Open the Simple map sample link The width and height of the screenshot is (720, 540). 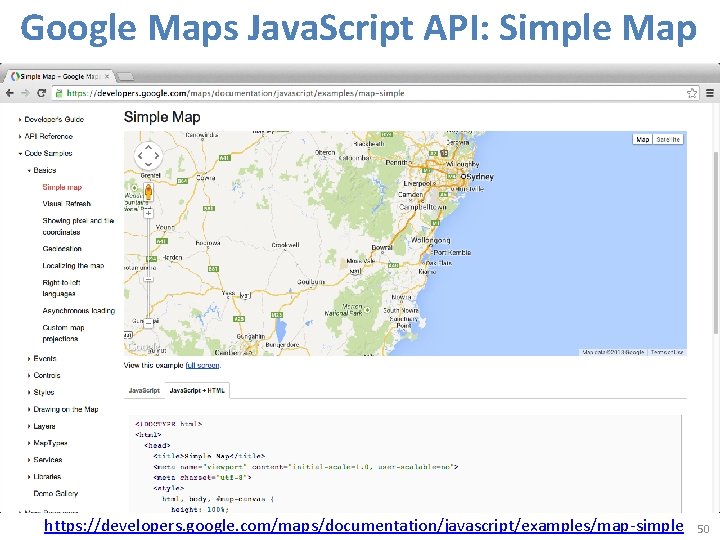62,187
